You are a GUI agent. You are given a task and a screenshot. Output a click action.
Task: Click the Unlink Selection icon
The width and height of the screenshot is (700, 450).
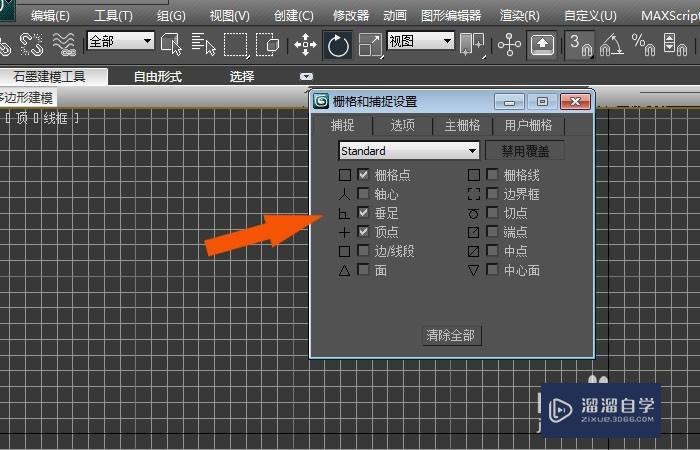pos(32,44)
